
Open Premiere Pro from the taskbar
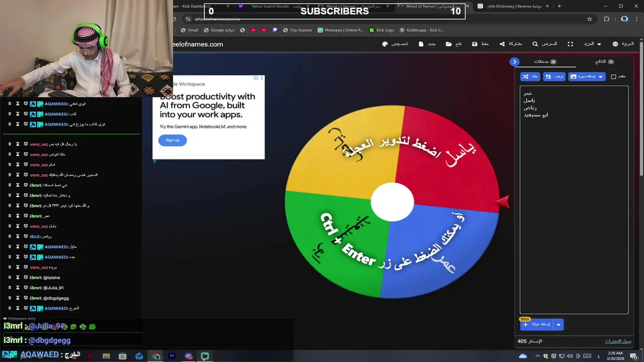[172, 356]
